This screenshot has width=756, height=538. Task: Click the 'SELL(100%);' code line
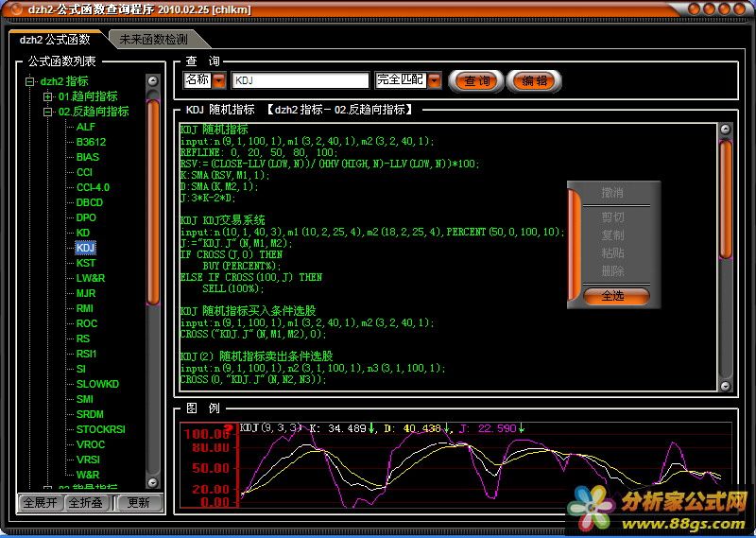233,288
